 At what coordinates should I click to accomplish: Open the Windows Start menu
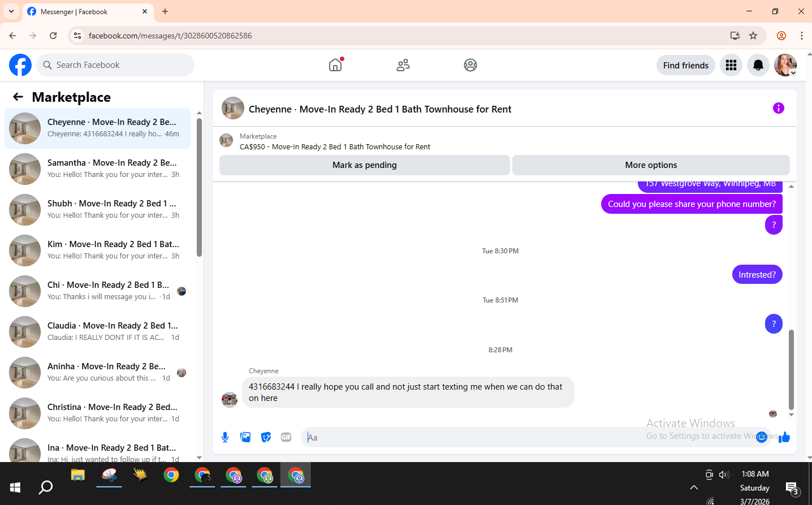click(15, 487)
